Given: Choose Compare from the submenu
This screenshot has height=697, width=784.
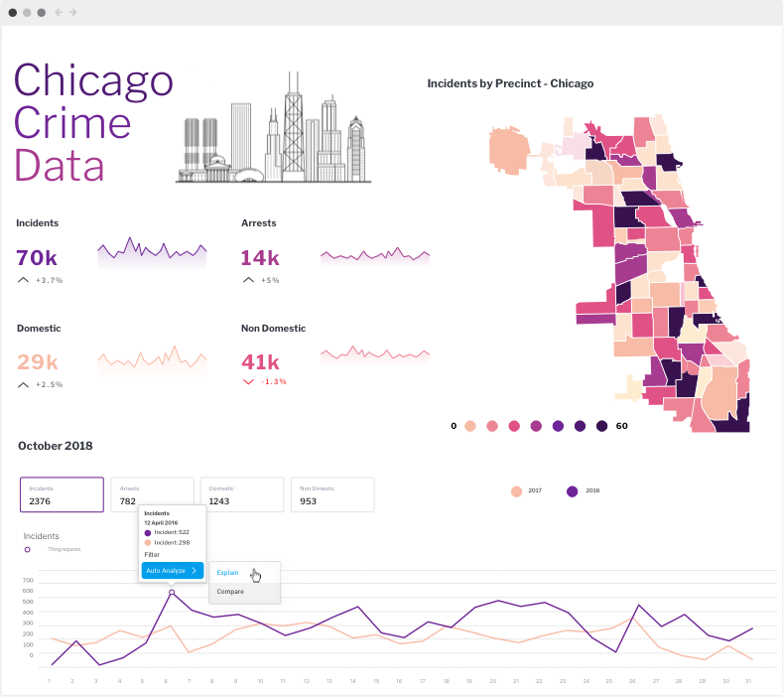Looking at the screenshot, I should coord(230,592).
